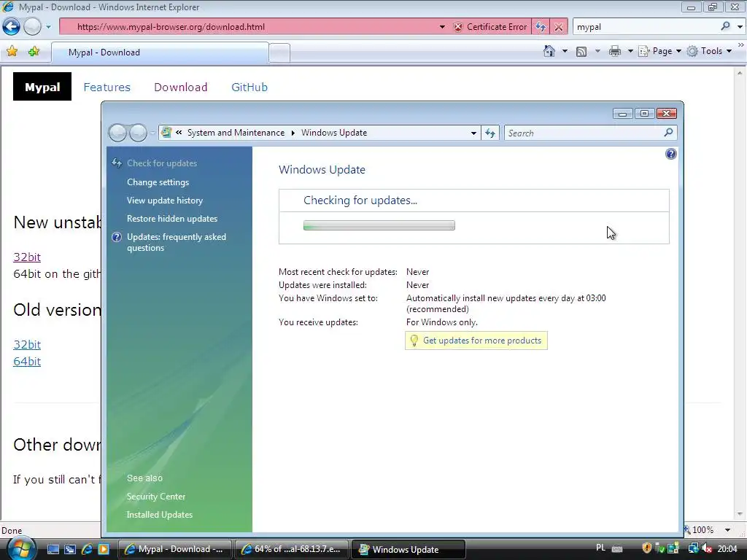
Task: Open IE recent pages dropdown arrow
Action: click(48, 27)
